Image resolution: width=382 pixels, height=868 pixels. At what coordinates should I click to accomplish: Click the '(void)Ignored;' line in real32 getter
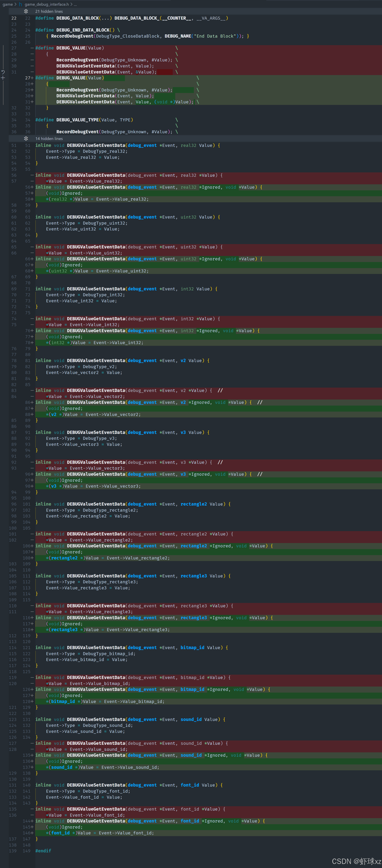click(64, 193)
